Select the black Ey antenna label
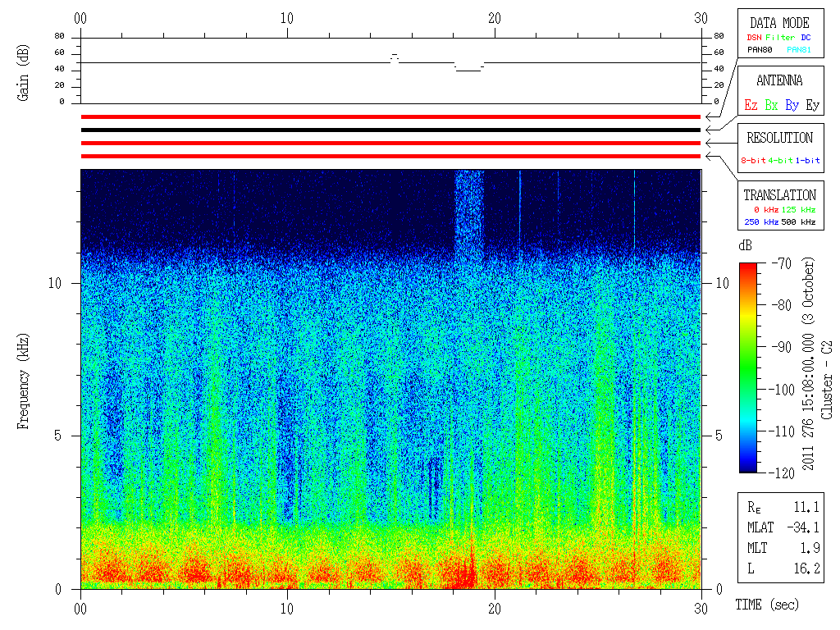The image size is (840, 630). [x=813, y=106]
